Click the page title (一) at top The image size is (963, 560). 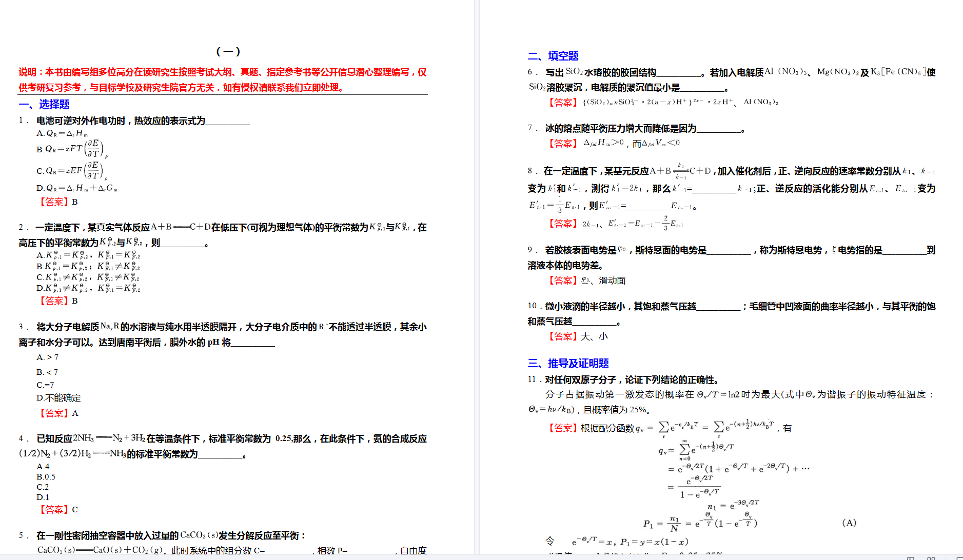[x=228, y=51]
